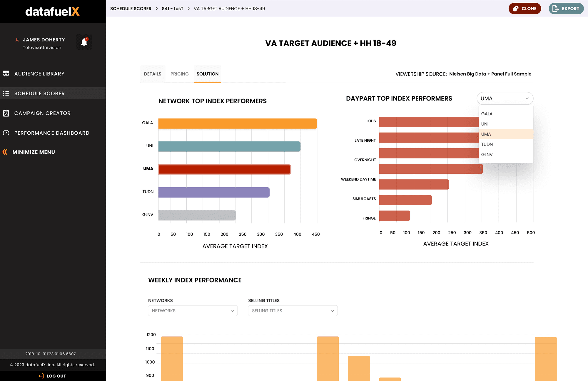This screenshot has width=588, height=381.
Task: Click the gray GLNV network bar
Action: pyautogui.click(x=197, y=215)
